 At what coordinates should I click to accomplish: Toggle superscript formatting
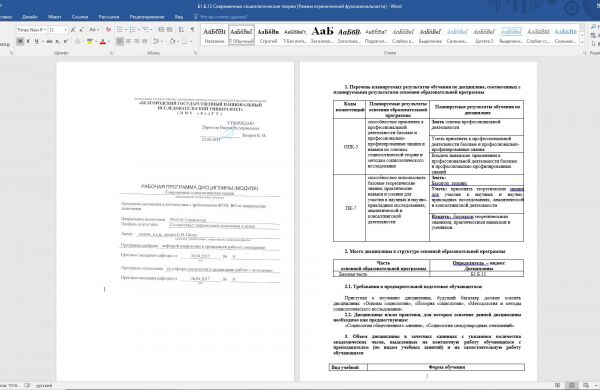[x=66, y=41]
